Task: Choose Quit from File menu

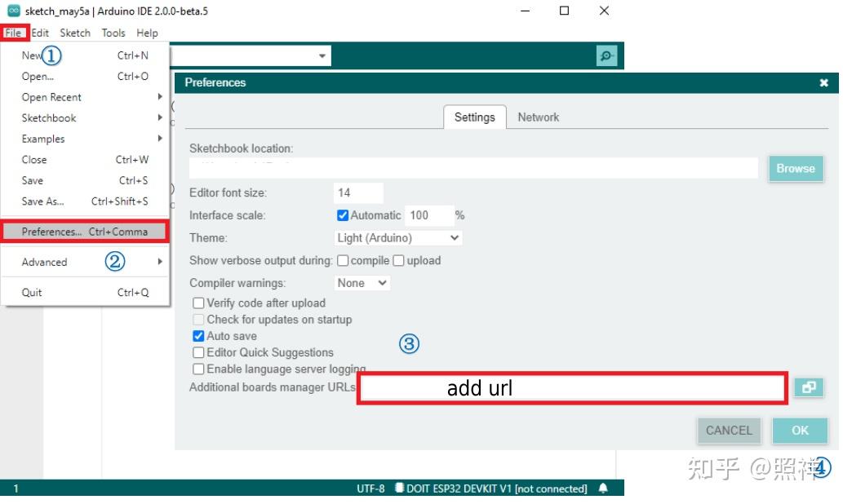Action: click(85, 292)
